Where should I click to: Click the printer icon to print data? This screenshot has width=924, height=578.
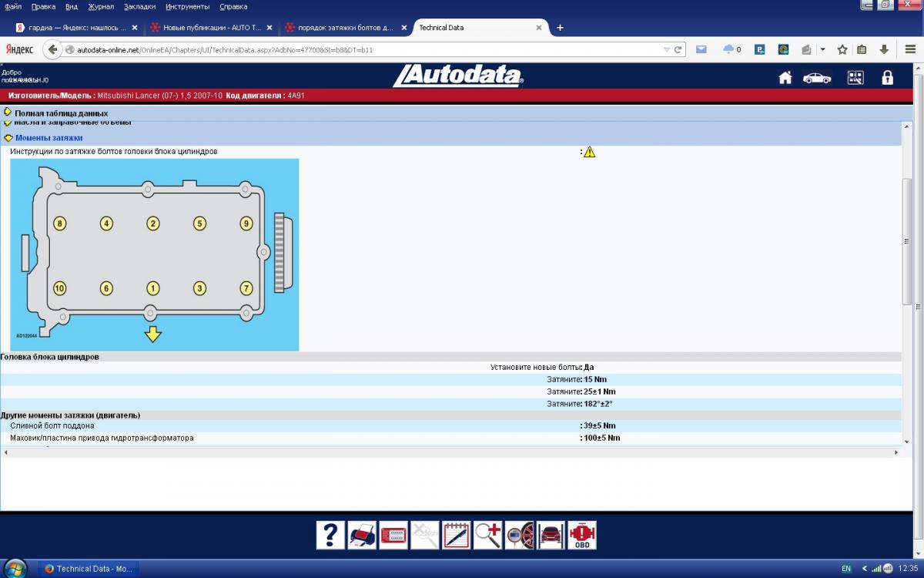(362, 535)
